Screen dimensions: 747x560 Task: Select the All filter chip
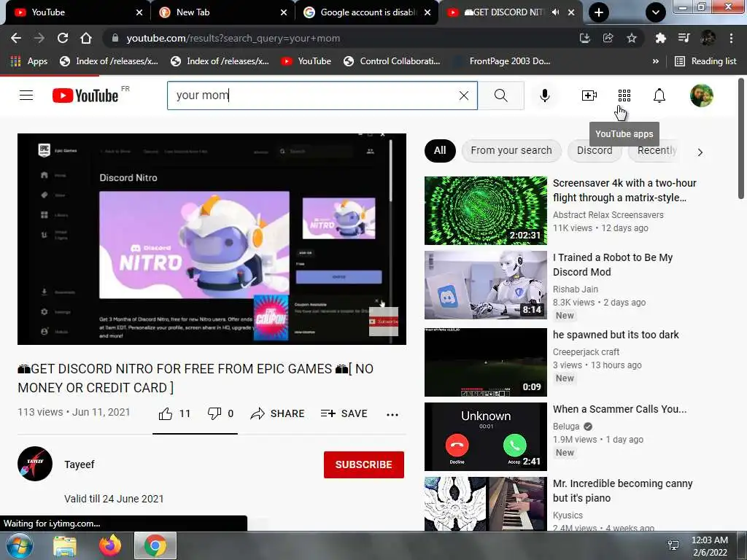pyautogui.click(x=440, y=150)
